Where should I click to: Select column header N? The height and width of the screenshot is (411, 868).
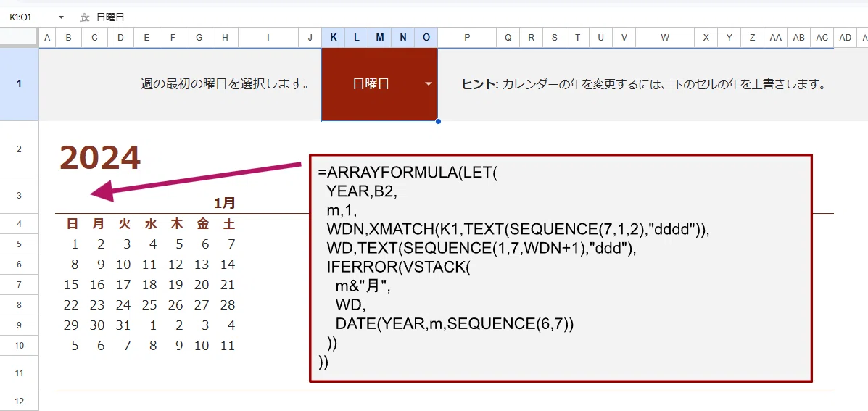pyautogui.click(x=403, y=37)
